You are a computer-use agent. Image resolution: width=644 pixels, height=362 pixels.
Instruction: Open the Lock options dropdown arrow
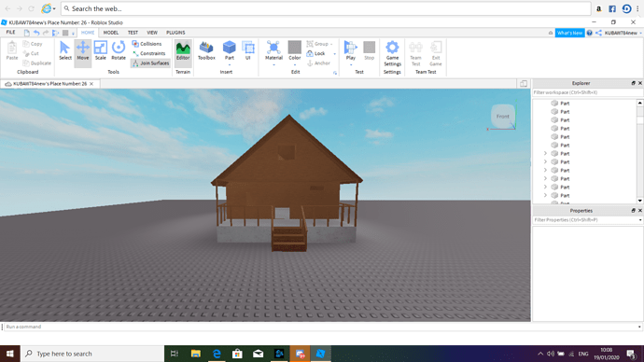(335, 54)
